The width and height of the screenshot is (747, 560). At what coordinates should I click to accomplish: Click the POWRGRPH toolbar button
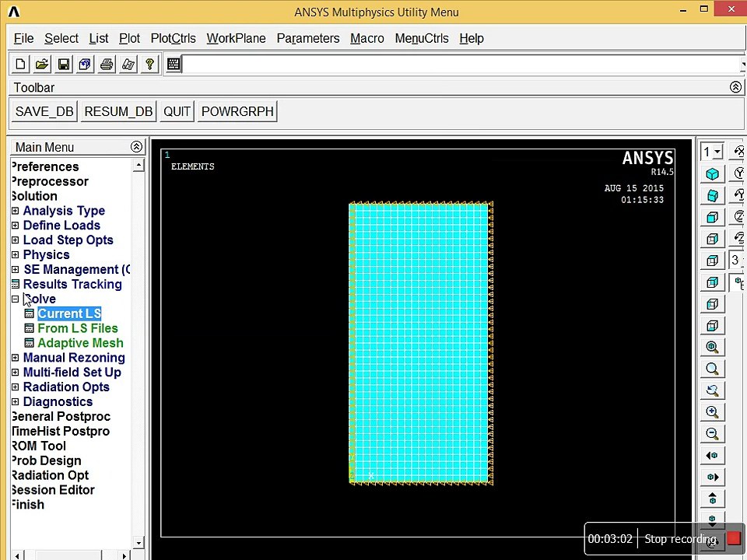237,111
